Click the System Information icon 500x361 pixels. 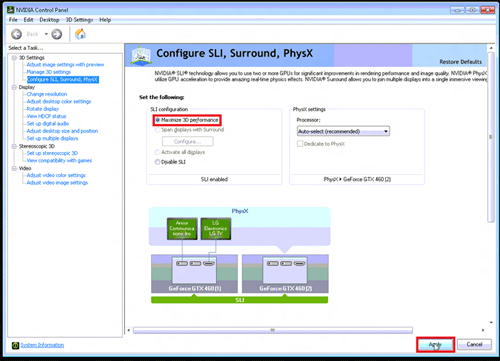click(x=15, y=345)
